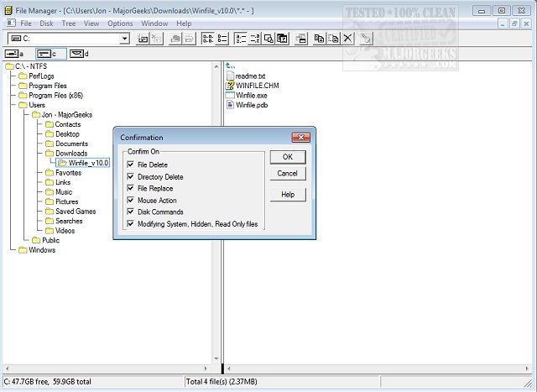Select the C:\ - NTFS root in tree
This screenshot has width=537, height=392.
point(26,66)
